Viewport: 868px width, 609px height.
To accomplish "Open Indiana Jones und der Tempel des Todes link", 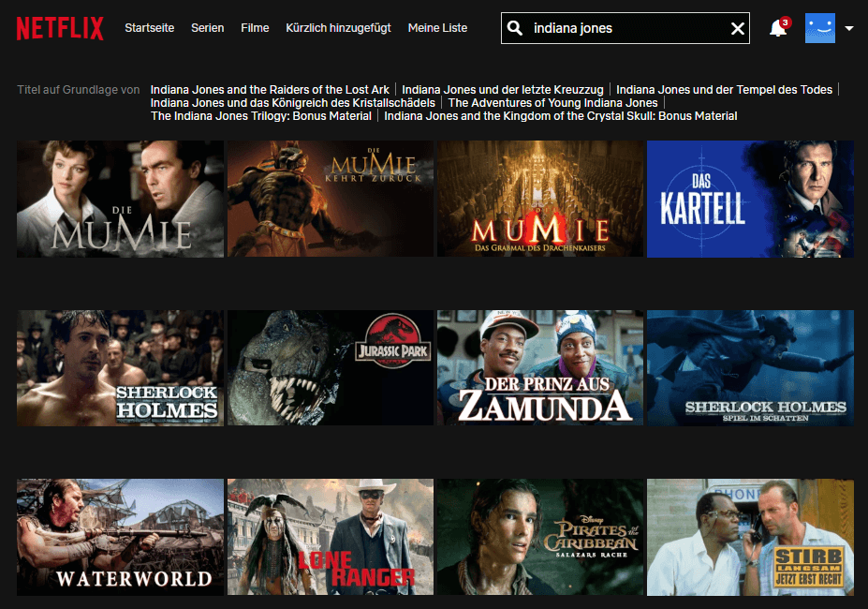I will coord(724,89).
